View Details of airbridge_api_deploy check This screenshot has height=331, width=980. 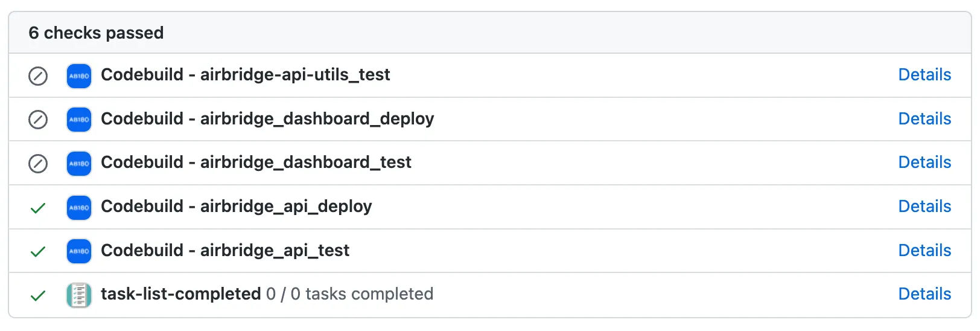pos(924,207)
